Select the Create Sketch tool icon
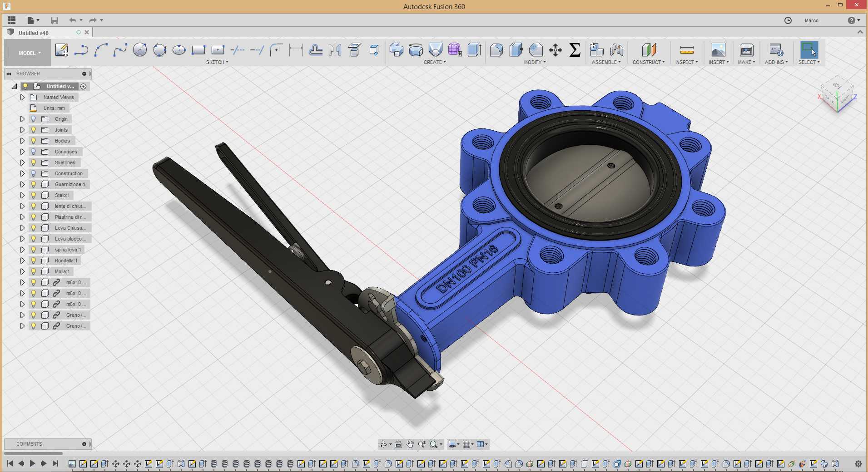Viewport: 868px width, 472px height. click(x=61, y=50)
